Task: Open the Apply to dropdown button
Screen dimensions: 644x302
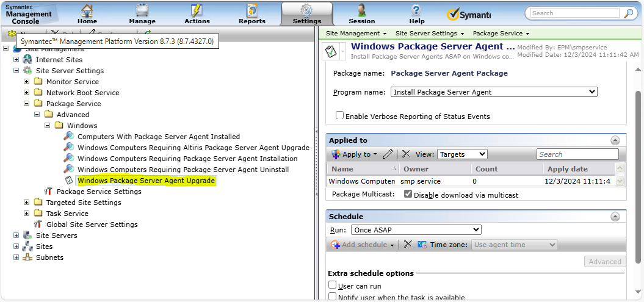Action: (x=354, y=154)
